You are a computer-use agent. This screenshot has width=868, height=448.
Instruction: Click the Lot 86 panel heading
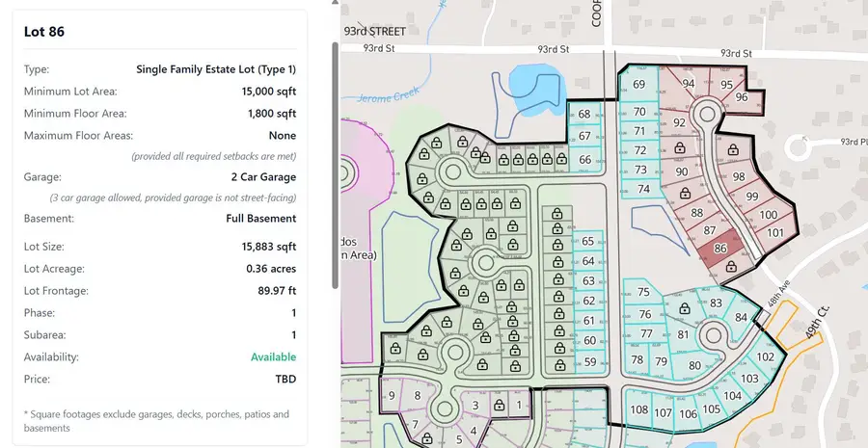(44, 32)
